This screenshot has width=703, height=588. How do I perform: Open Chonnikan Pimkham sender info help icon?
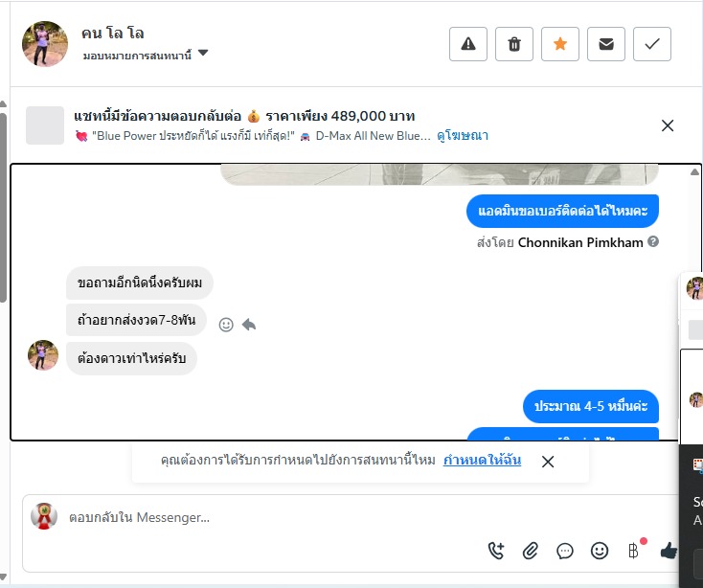pyautogui.click(x=654, y=241)
